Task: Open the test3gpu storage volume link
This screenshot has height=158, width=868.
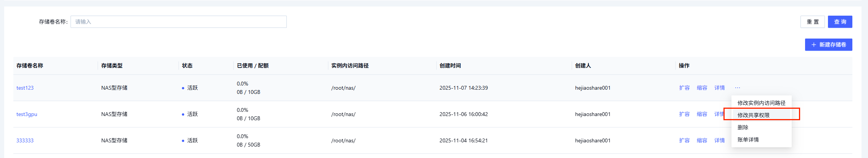Action: tap(27, 114)
